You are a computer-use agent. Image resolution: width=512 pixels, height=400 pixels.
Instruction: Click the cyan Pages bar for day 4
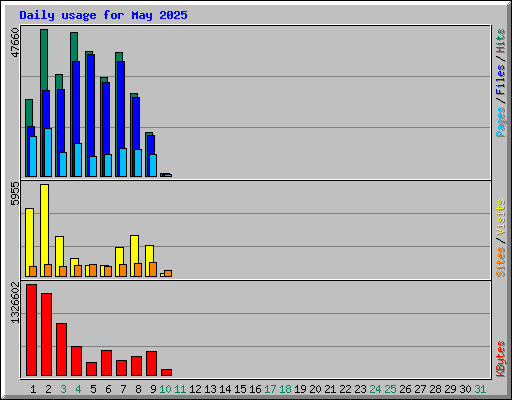78,160
